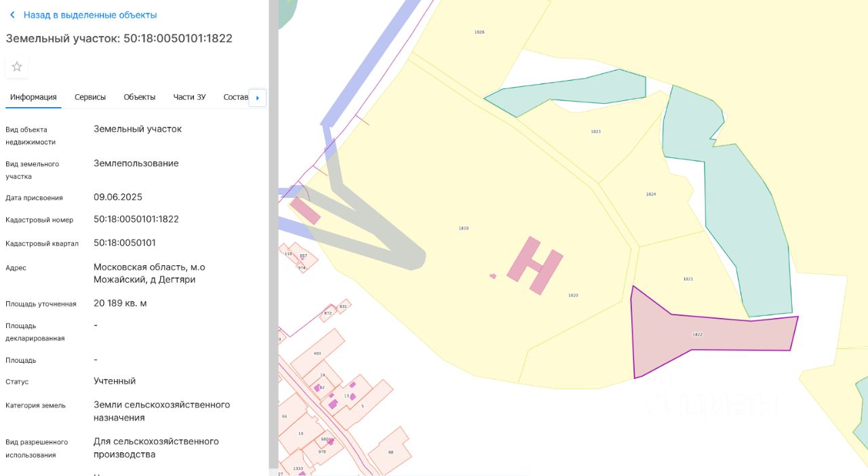This screenshot has width=868, height=476.
Task: Open the Информация tab
Action: click(33, 97)
